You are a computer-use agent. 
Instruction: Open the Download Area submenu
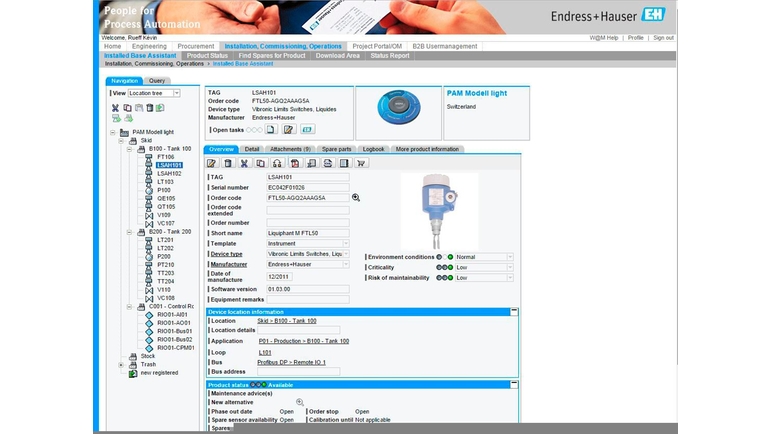[x=337, y=56]
